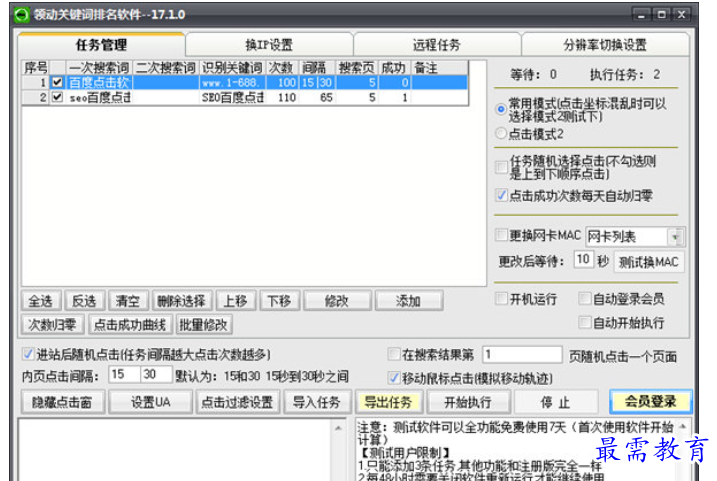The height and width of the screenshot is (481, 717).
Task: Move task down with 下移
Action: pyautogui.click(x=280, y=301)
